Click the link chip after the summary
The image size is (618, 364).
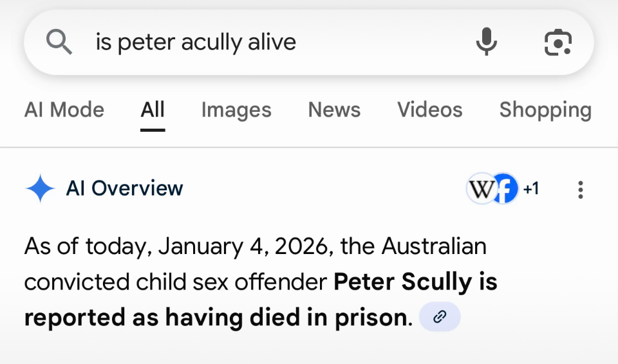pyautogui.click(x=440, y=316)
